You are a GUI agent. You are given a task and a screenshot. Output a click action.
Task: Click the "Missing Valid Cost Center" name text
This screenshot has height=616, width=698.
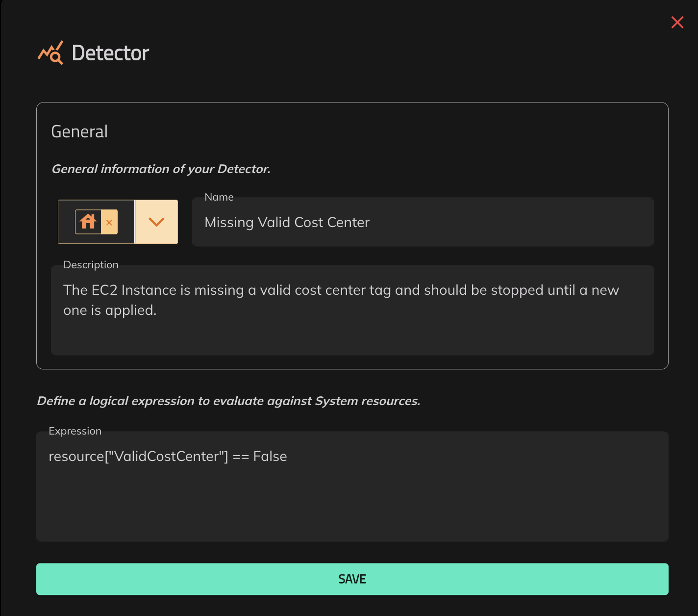click(287, 223)
